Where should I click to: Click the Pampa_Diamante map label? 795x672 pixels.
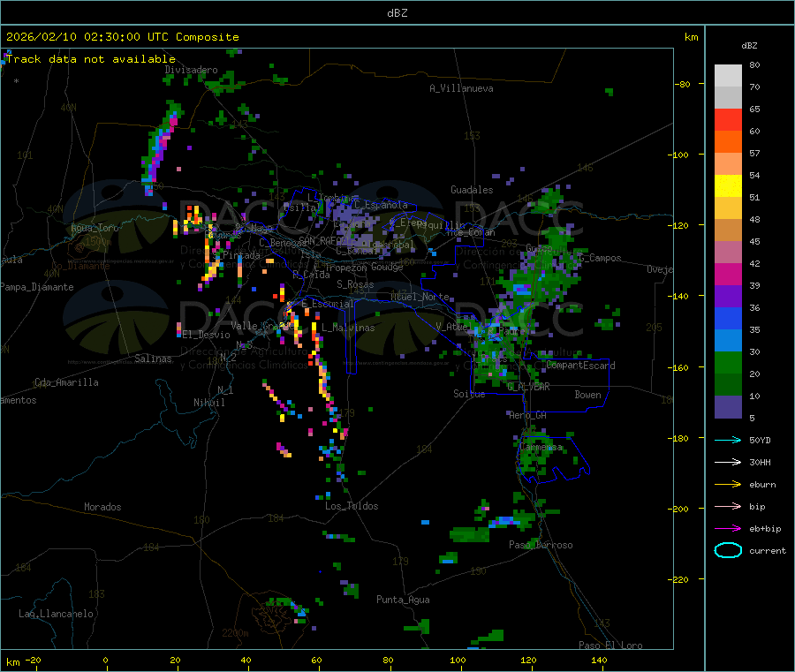(x=36, y=287)
